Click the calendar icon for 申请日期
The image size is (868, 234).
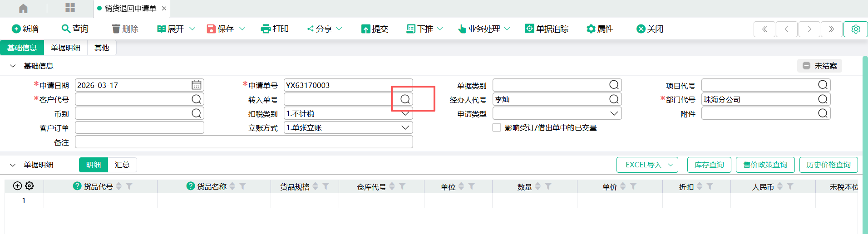(x=196, y=85)
